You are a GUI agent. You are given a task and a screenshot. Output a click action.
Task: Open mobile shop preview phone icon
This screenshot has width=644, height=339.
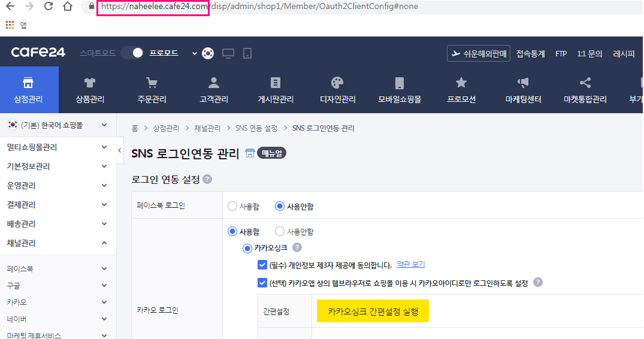point(247,53)
